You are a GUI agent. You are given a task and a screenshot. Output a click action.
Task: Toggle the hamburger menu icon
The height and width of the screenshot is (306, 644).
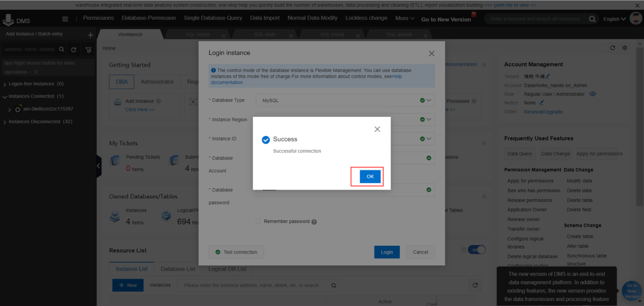click(65, 19)
